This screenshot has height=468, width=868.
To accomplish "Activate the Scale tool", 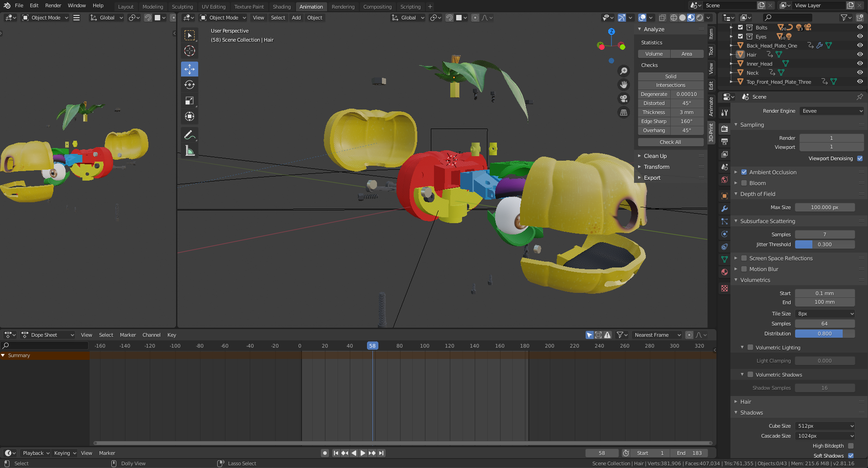I will (190, 100).
